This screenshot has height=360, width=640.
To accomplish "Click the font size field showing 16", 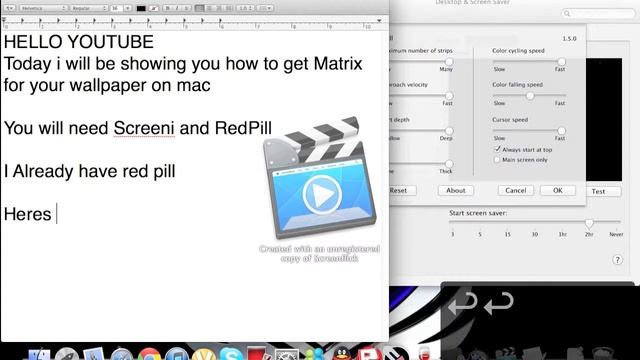I will [116, 8].
